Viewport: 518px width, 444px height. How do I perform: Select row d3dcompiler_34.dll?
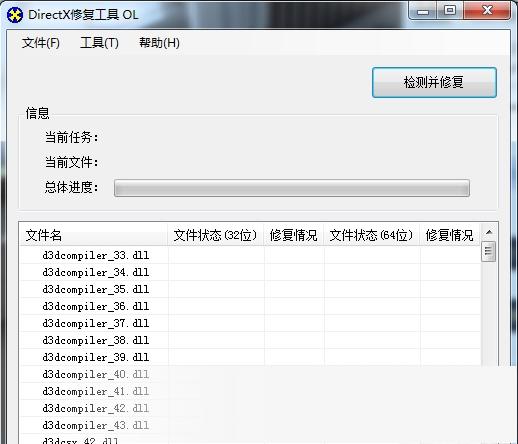[x=250, y=272]
